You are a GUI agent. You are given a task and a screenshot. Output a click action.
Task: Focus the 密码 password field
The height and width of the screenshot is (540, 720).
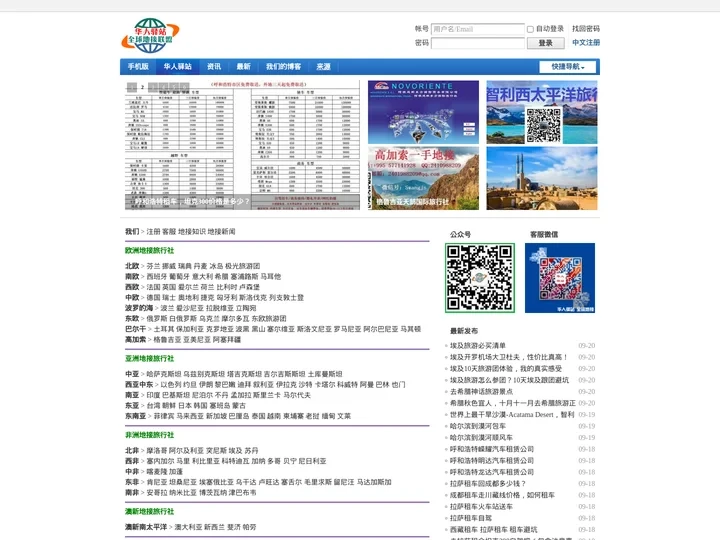coord(478,43)
